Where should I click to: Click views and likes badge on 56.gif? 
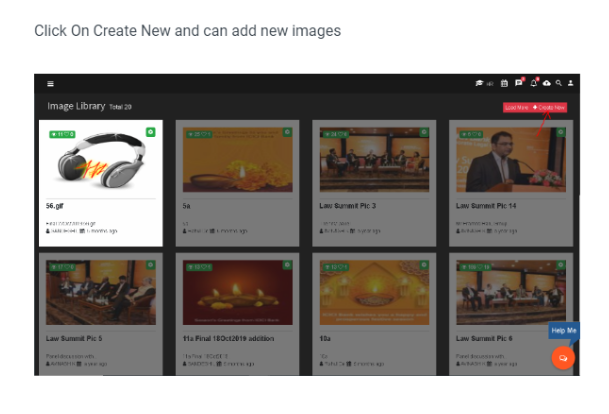pos(62,134)
